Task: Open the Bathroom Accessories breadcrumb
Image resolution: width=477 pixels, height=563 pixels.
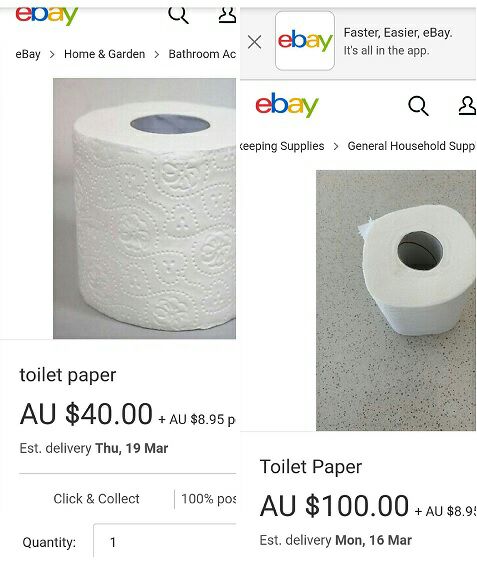Action: 202,54
